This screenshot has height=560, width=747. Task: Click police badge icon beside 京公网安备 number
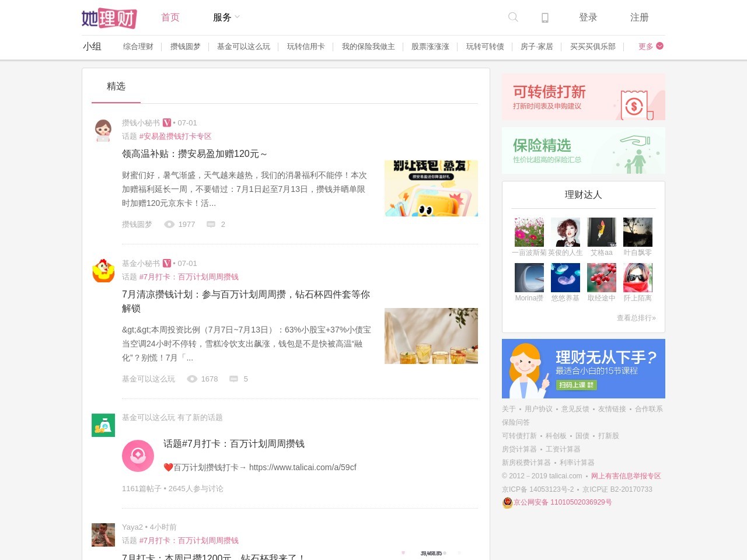pos(507,502)
